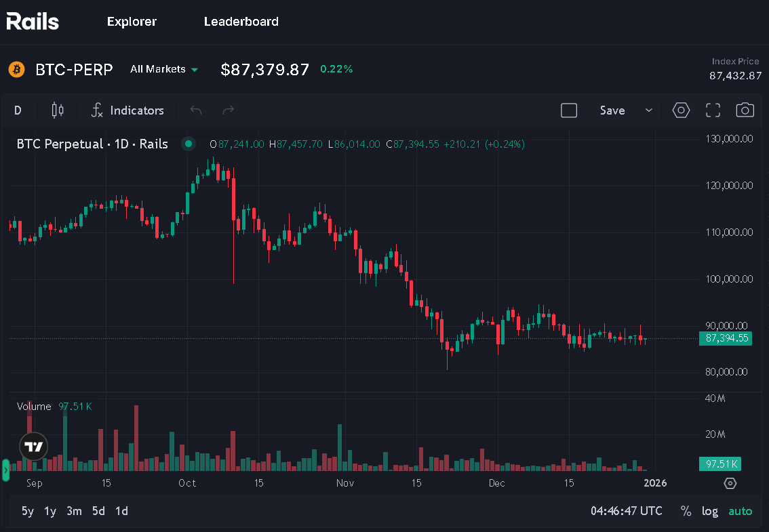Click the Index Price 87,432.87 value
This screenshot has height=532, width=769.
tap(735, 75)
